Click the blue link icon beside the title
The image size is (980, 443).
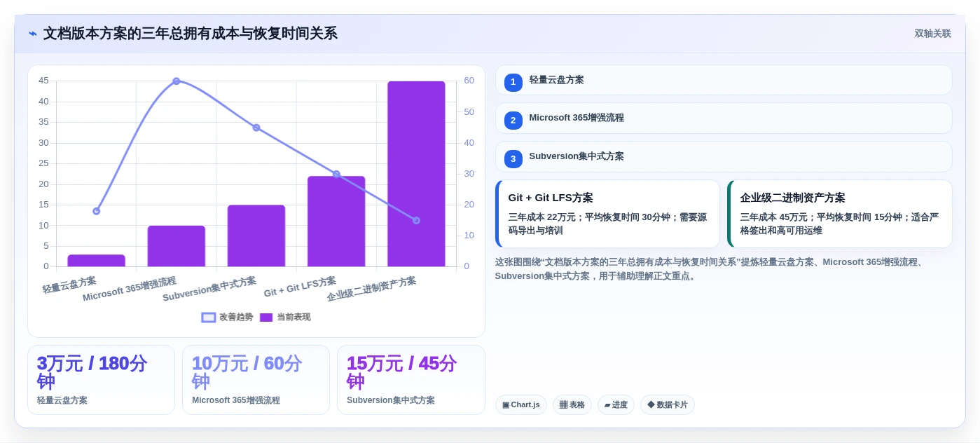point(33,34)
